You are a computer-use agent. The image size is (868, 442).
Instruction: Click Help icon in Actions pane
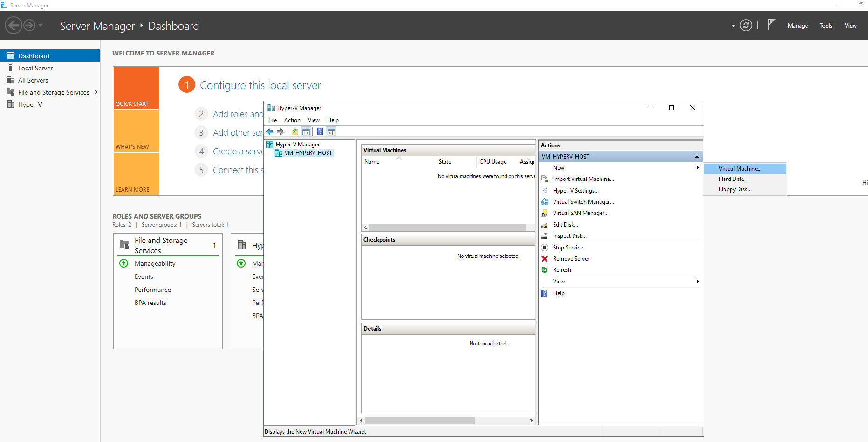545,293
